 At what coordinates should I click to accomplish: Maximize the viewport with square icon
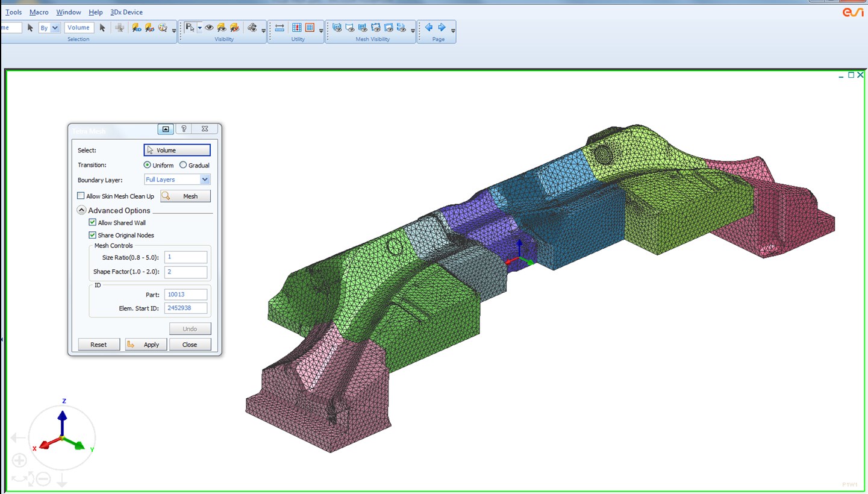(851, 75)
